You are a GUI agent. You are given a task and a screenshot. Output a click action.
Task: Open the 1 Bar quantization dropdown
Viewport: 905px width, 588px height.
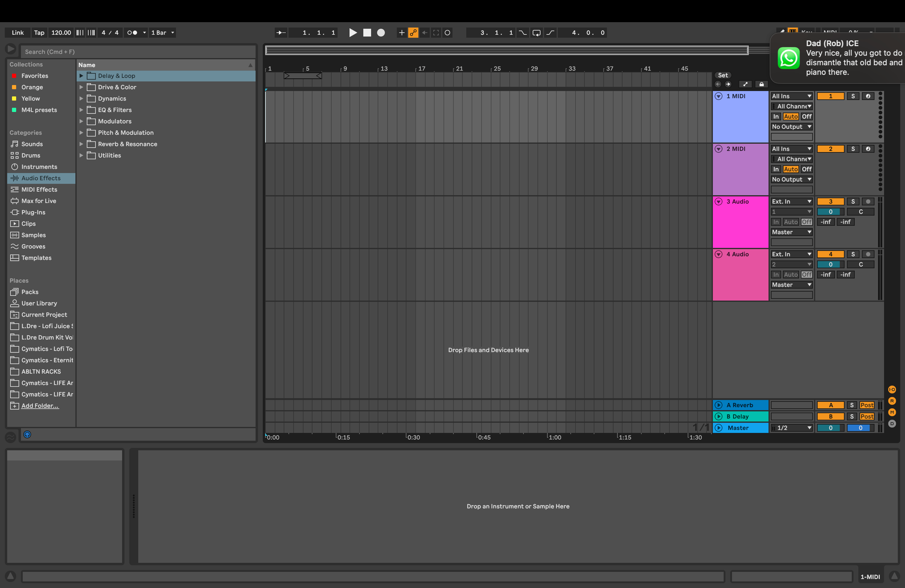coord(163,33)
